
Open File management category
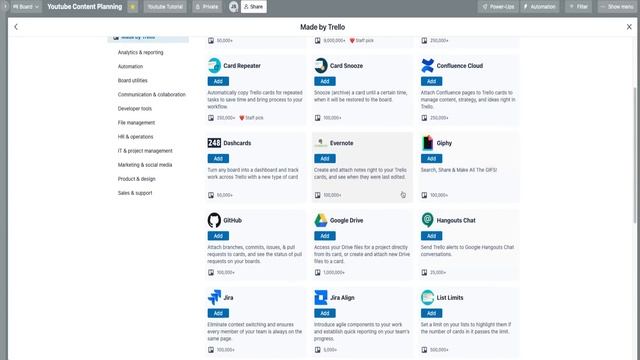(x=136, y=123)
